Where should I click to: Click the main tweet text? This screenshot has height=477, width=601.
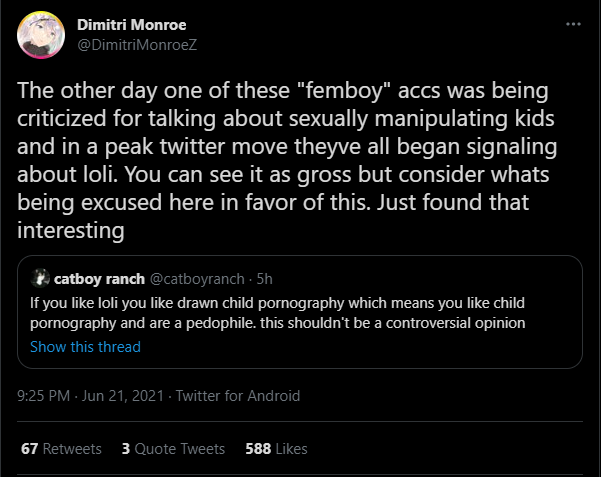click(x=287, y=160)
